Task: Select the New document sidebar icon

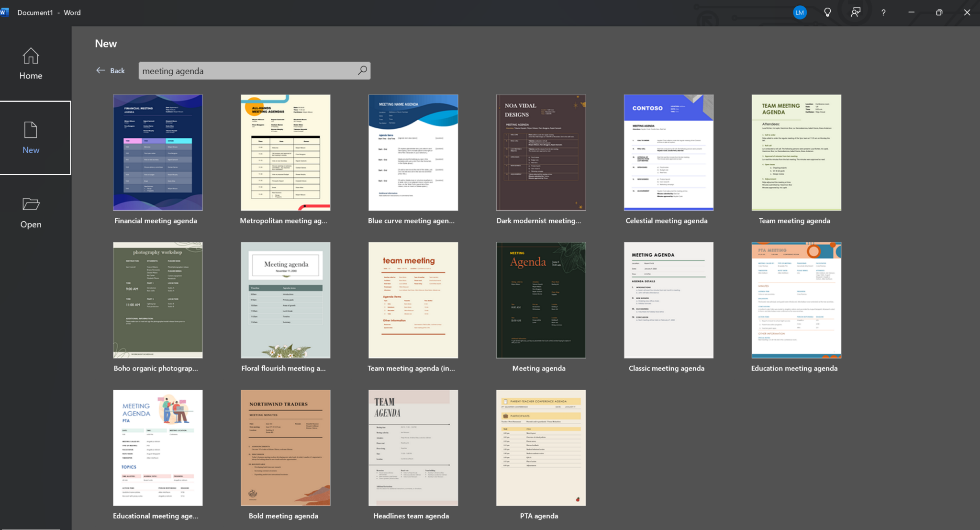Action: (31, 130)
